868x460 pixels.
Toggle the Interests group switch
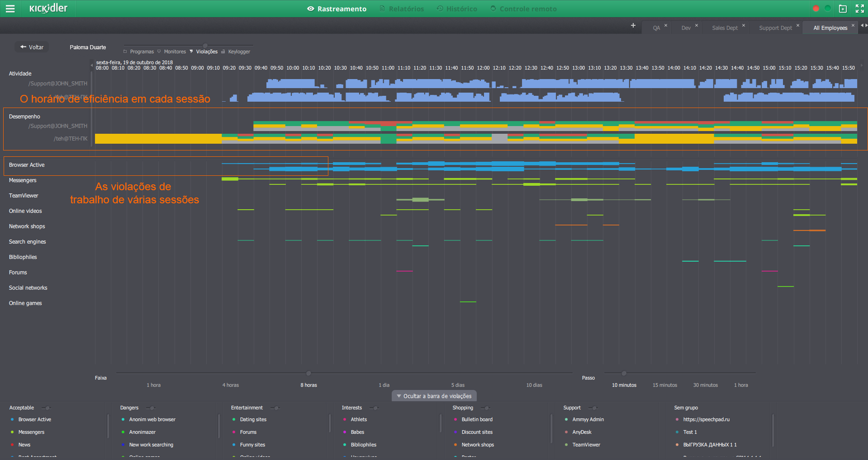(x=375, y=408)
